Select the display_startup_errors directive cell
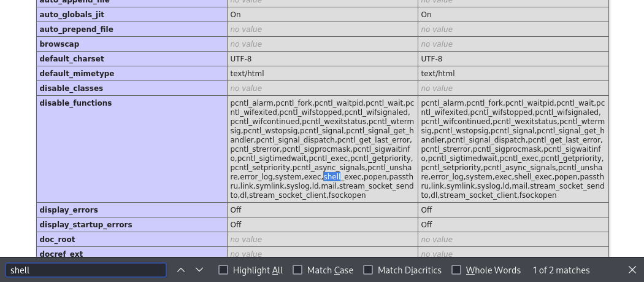Viewport: 644px width, 282px height. click(86, 225)
